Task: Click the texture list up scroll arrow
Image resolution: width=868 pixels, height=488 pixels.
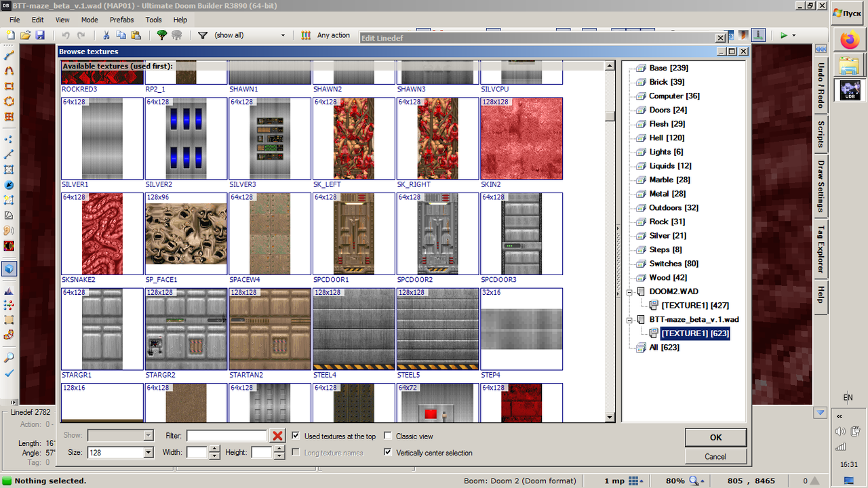Action: coord(610,66)
